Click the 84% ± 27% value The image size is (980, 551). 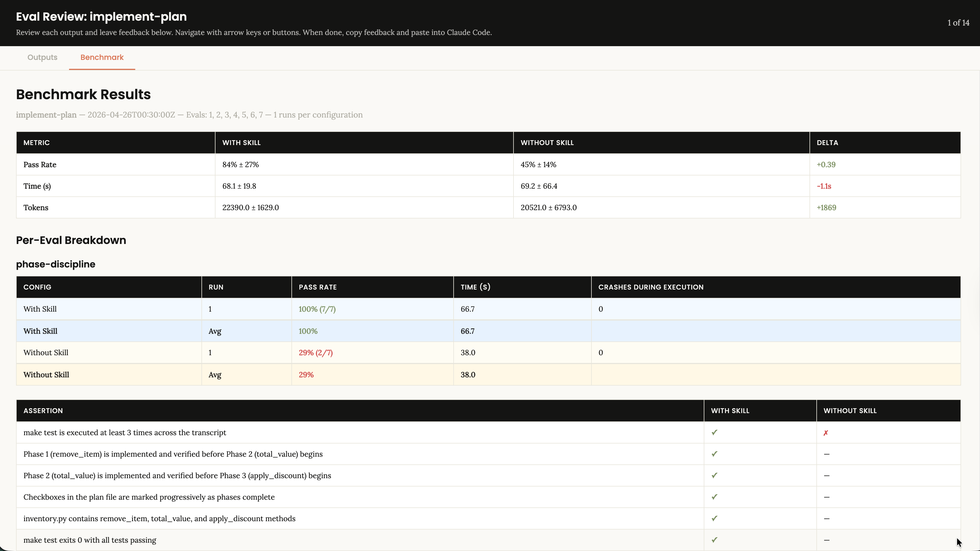pyautogui.click(x=240, y=164)
